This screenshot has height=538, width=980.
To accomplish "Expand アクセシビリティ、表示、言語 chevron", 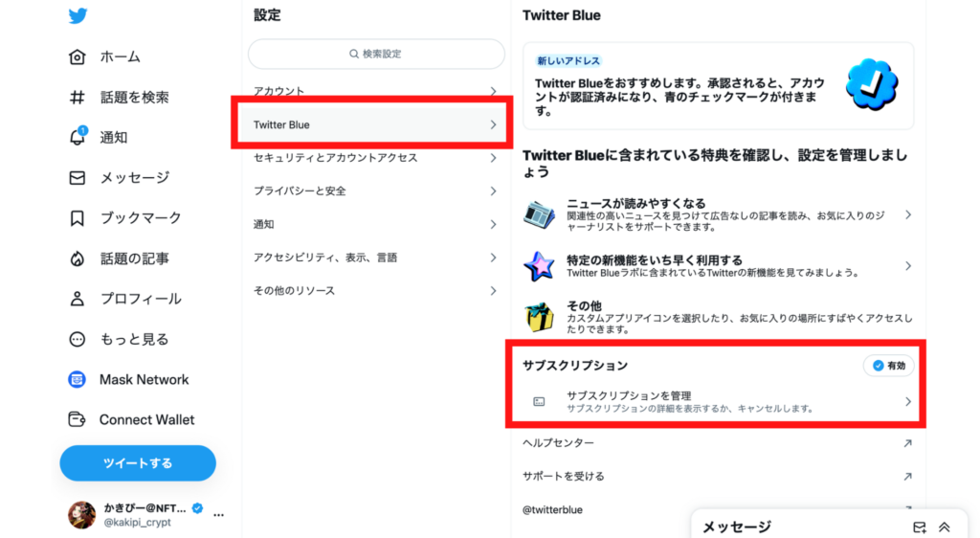I will [x=493, y=258].
